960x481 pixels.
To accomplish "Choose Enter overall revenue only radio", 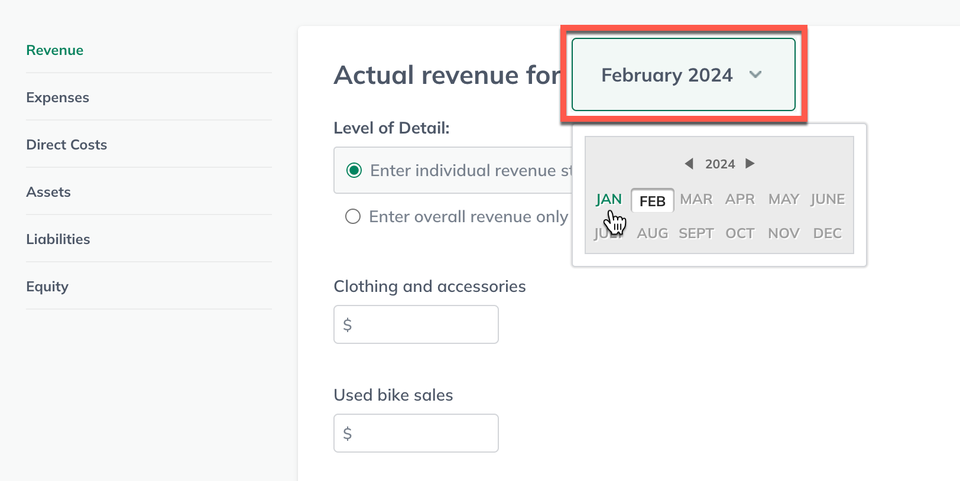I will pos(353,217).
